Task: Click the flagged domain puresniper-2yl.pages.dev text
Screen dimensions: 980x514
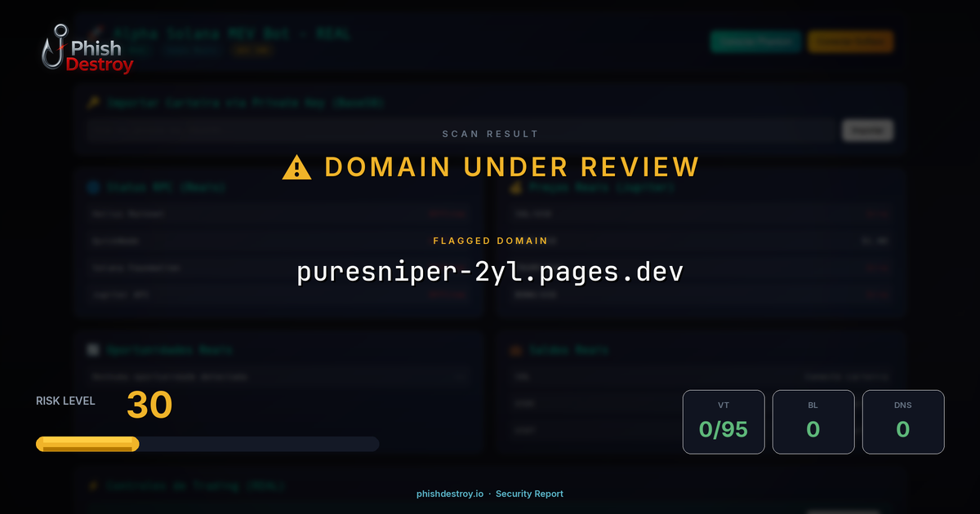Action: tap(490, 272)
